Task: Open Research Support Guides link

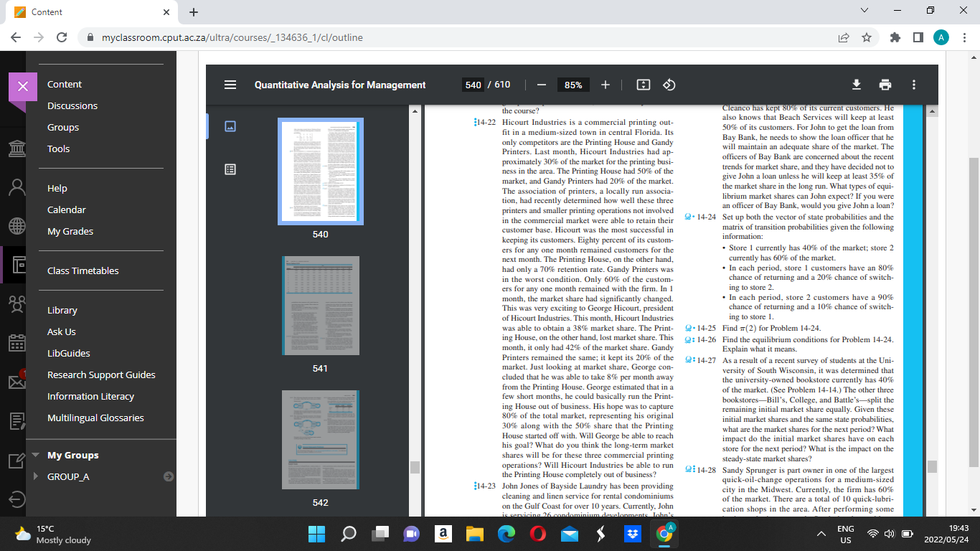Action: (x=101, y=375)
